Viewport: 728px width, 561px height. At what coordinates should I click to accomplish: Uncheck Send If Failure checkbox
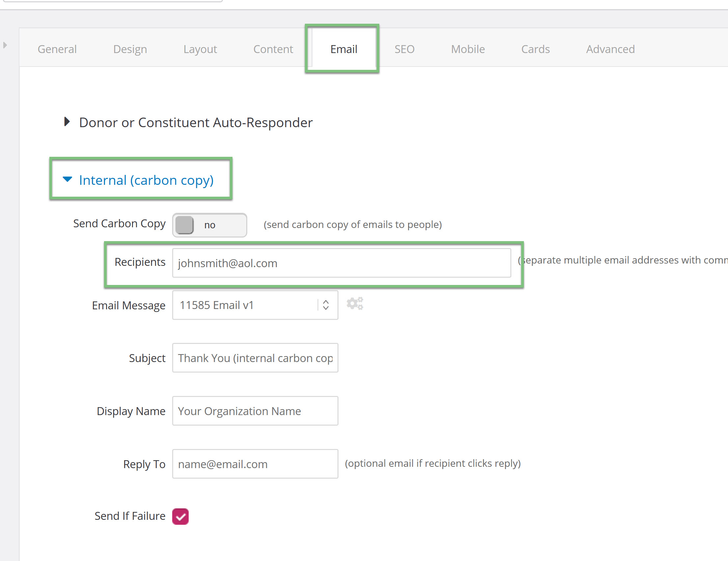point(180,516)
